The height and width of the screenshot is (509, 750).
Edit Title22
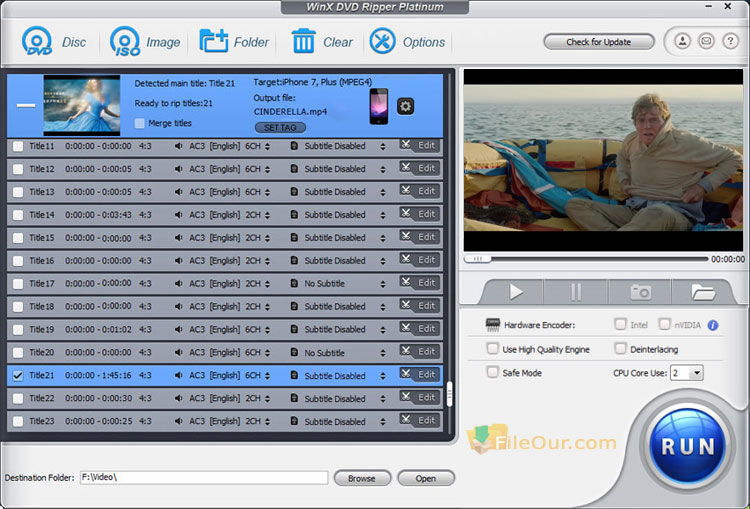pos(426,397)
